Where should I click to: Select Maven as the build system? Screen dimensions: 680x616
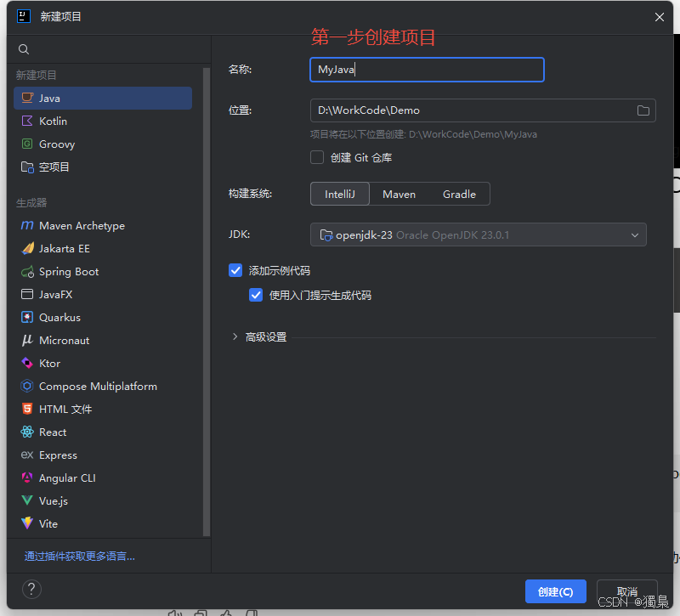click(x=399, y=194)
